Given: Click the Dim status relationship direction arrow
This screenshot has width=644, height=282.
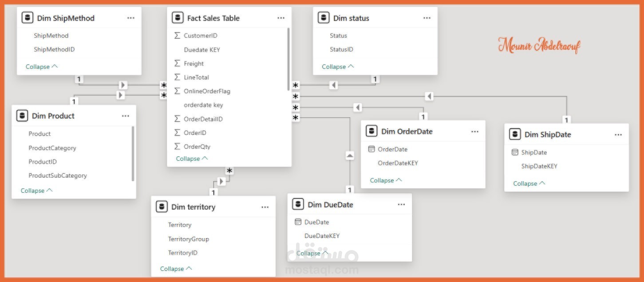Looking at the screenshot, I should pos(334,85).
